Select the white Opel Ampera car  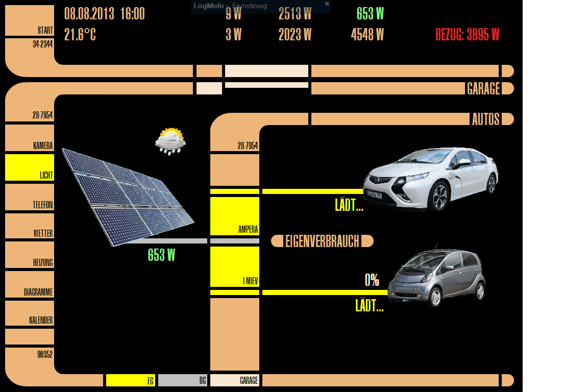pyautogui.click(x=430, y=178)
